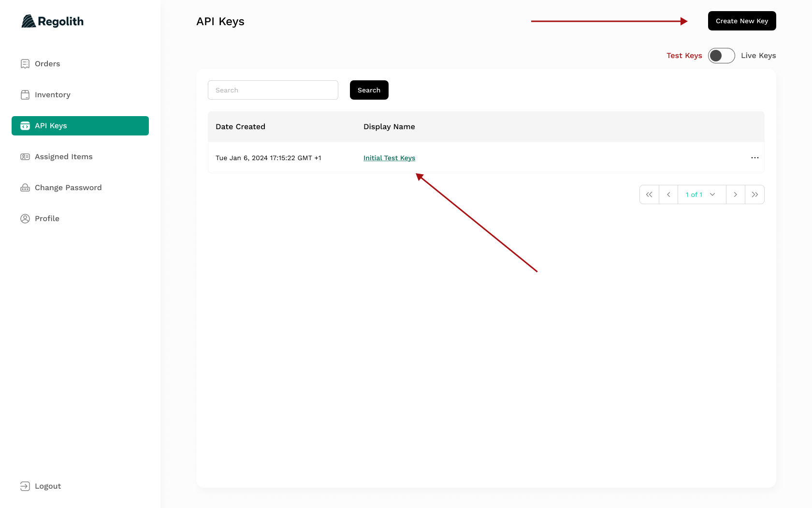Screen dimensions: 812x508
Task: Go to previous page chevron
Action: (668, 194)
